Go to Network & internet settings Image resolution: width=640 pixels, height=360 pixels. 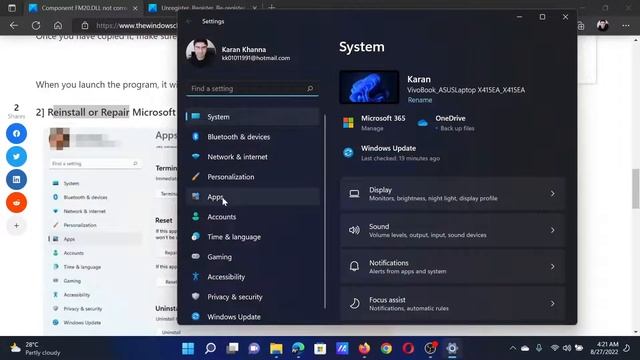[x=252, y=157]
